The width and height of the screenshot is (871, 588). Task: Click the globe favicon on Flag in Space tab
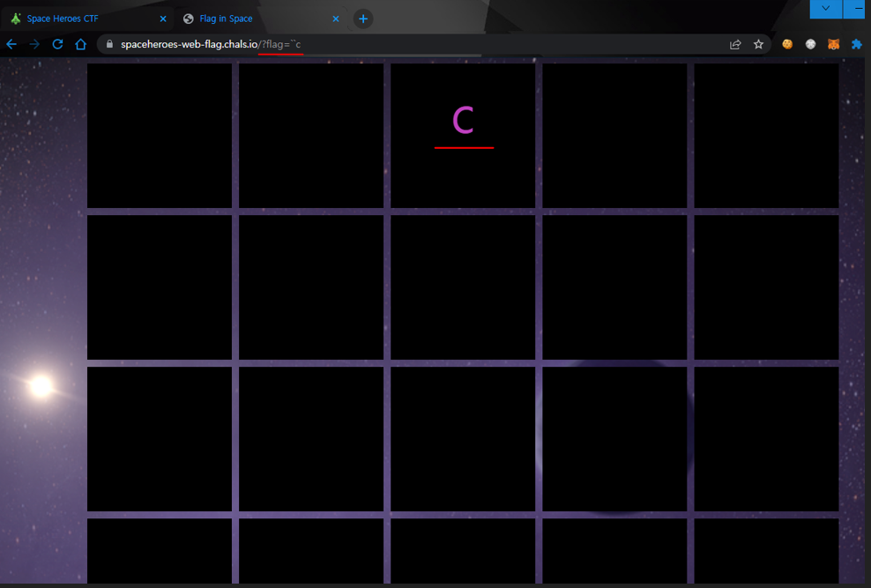coord(189,19)
